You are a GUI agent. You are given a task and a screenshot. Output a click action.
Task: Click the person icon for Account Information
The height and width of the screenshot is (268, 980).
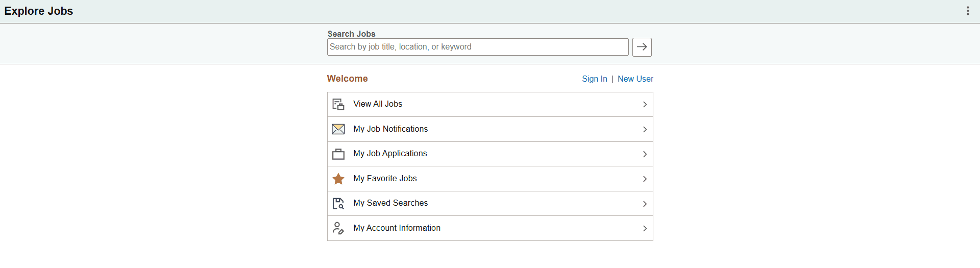338,228
